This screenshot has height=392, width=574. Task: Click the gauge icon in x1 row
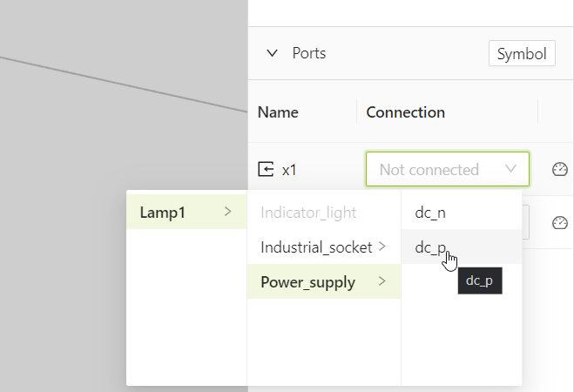tap(559, 169)
